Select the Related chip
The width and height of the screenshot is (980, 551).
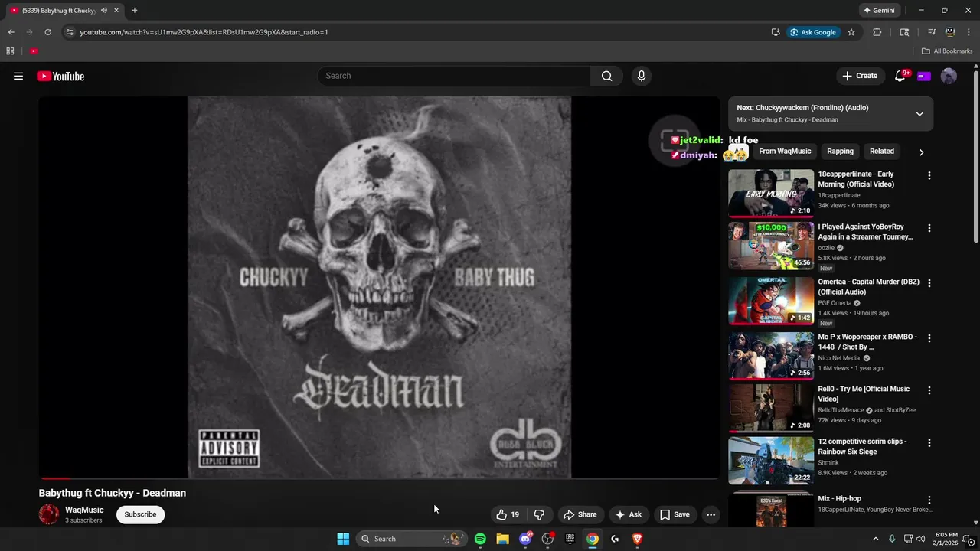tap(882, 152)
